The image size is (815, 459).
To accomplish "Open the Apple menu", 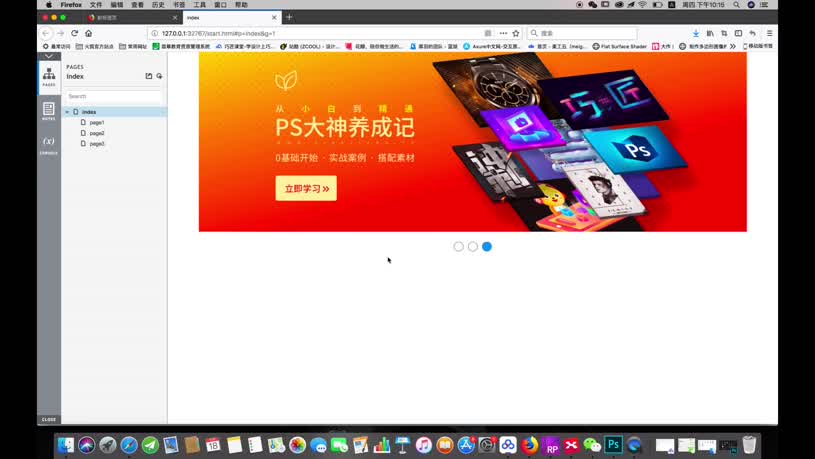I will (49, 5).
